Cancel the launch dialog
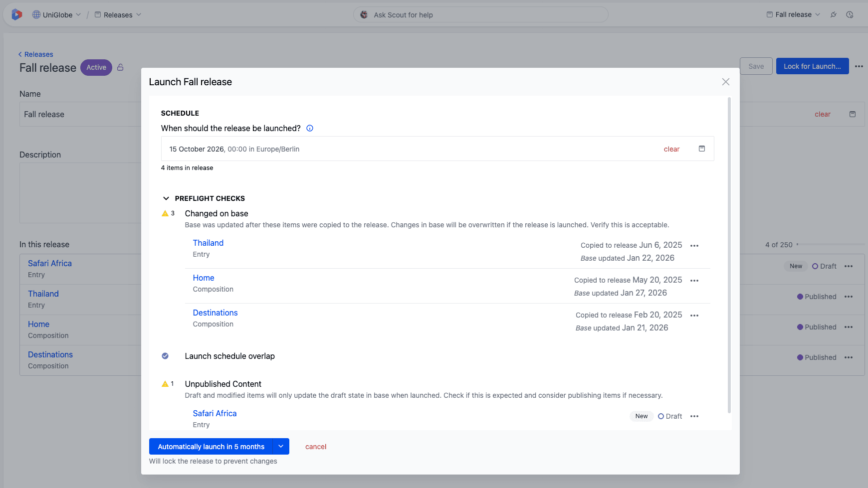 click(x=316, y=447)
